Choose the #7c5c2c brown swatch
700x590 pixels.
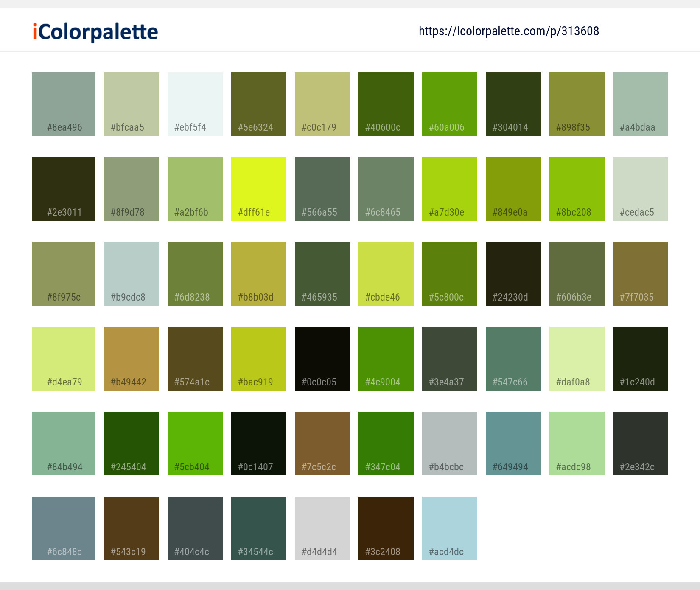(322, 444)
